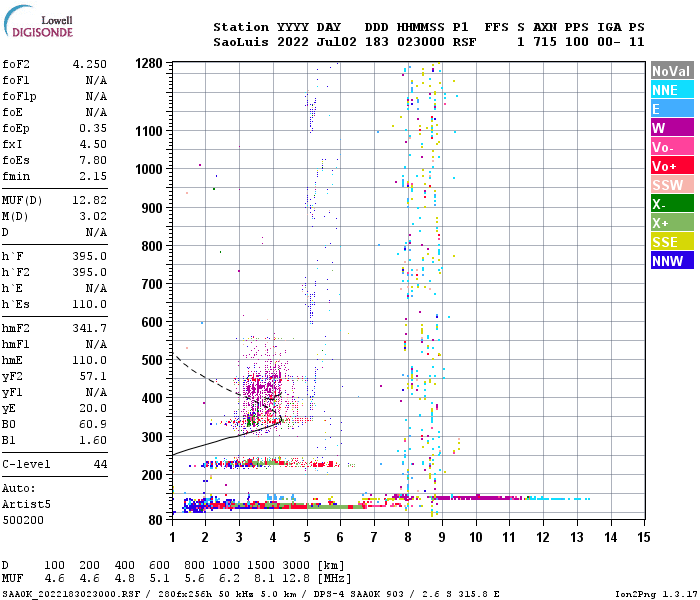Click the 1280 km height axis label
The height and width of the screenshot is (600, 700).
click(149, 63)
